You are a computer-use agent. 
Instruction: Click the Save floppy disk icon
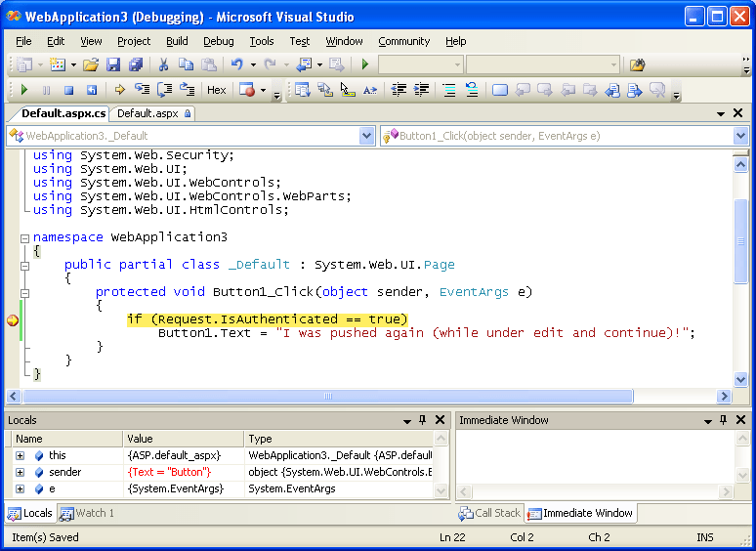[113, 64]
